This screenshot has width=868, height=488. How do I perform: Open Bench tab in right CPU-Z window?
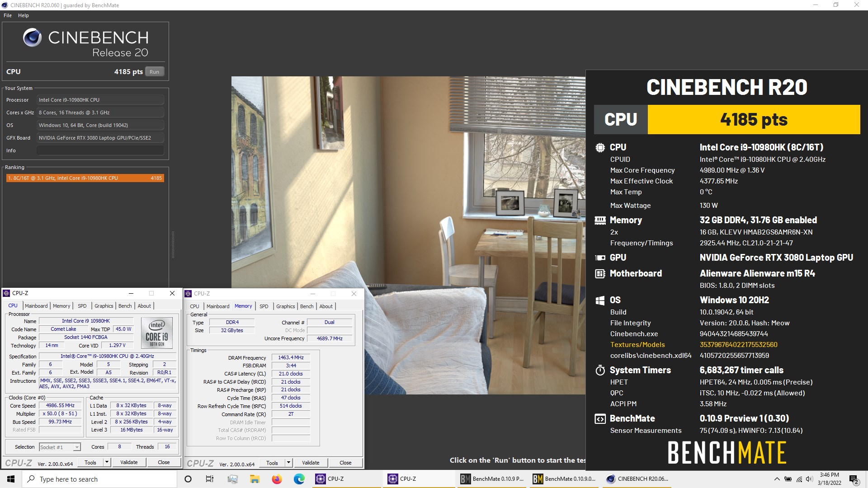(307, 306)
